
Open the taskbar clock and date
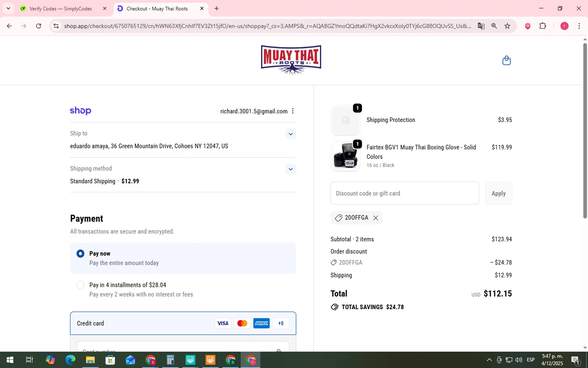coord(552,360)
